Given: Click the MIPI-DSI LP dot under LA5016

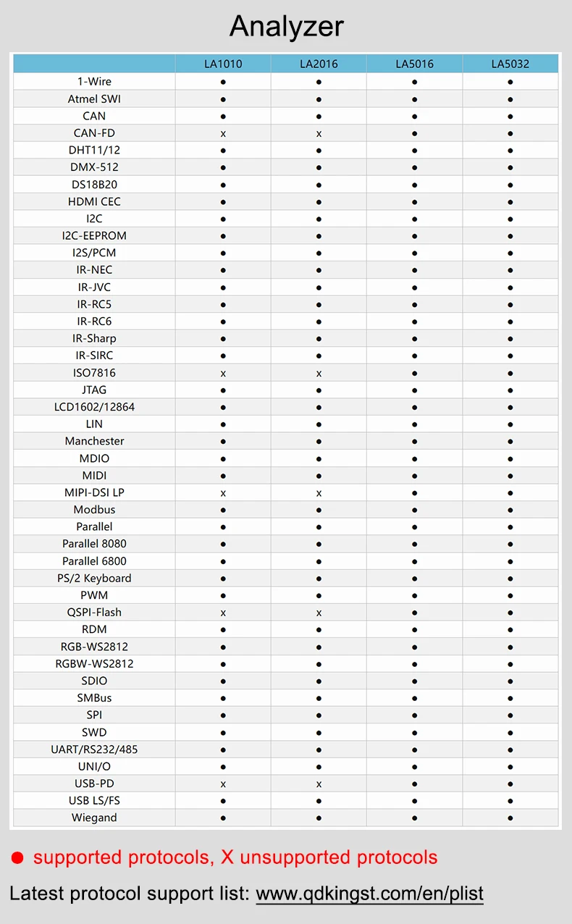Looking at the screenshot, I should [x=415, y=492].
